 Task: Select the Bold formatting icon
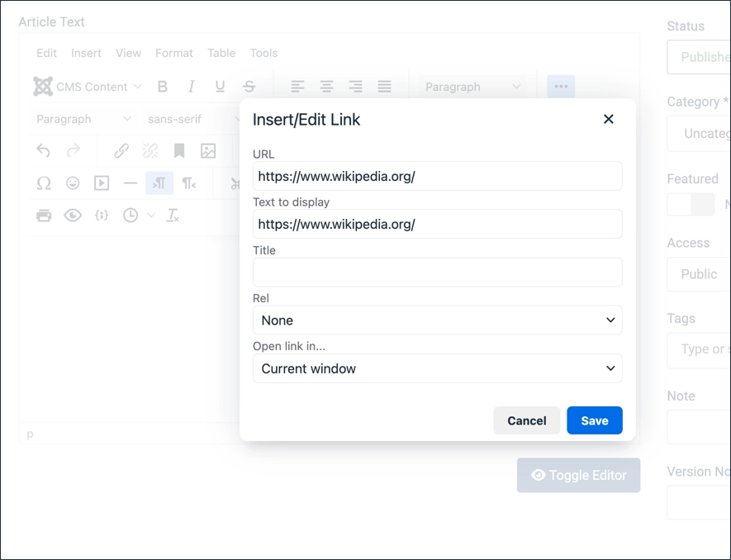163,86
